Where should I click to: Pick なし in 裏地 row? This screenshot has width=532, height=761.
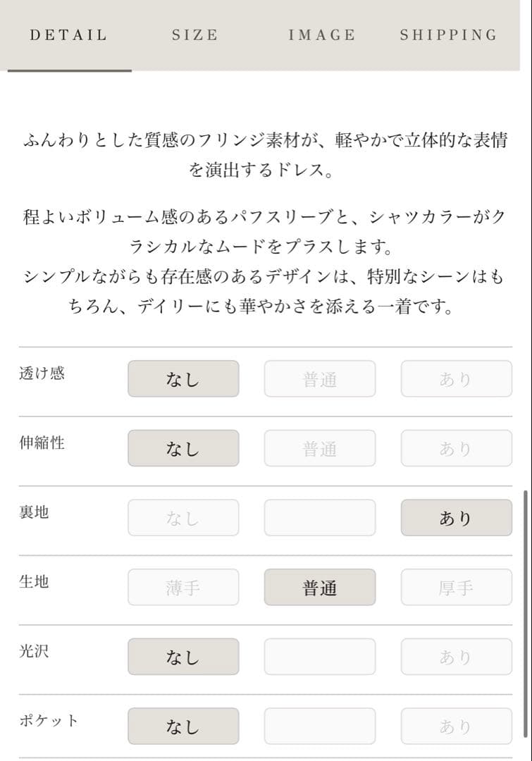(x=183, y=518)
